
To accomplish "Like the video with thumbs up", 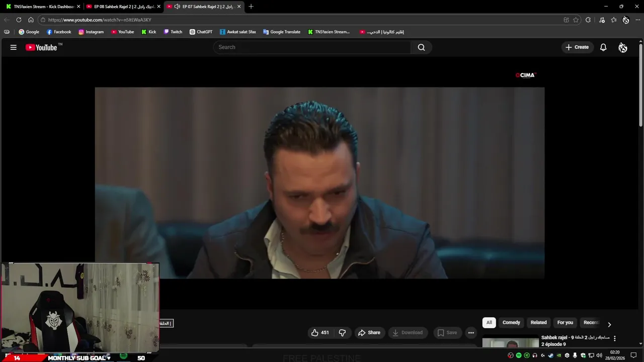I will click(320, 332).
